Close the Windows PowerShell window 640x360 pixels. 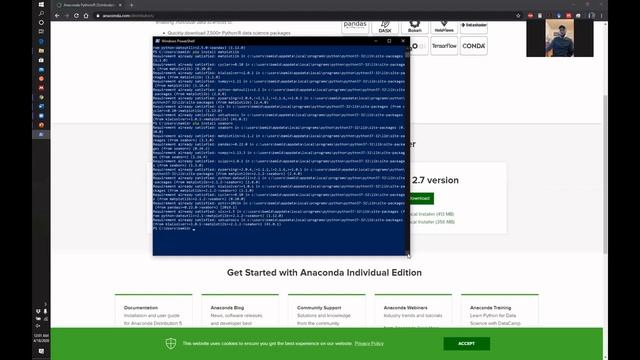pyautogui.click(x=403, y=41)
